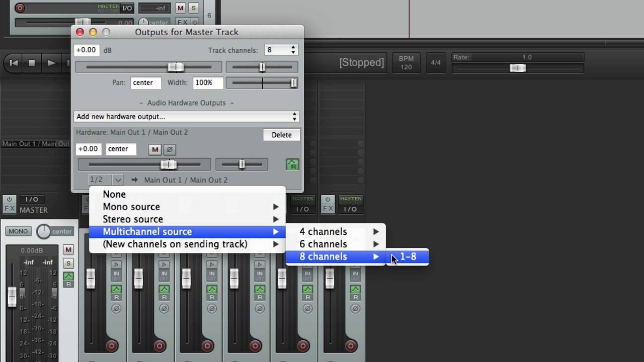The height and width of the screenshot is (362, 644).
Task: Click the 4/4 time signature box
Action: click(436, 63)
